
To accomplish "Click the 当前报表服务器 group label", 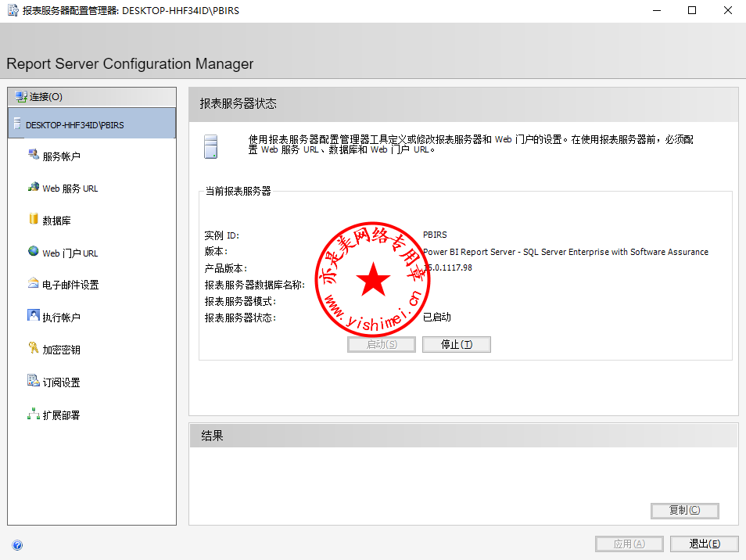I will (238, 192).
